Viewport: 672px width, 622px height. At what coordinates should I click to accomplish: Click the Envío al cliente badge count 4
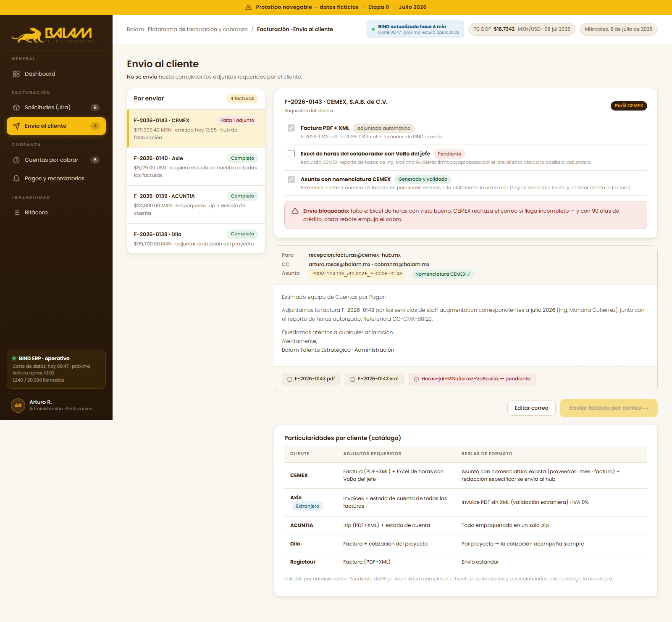(x=95, y=126)
